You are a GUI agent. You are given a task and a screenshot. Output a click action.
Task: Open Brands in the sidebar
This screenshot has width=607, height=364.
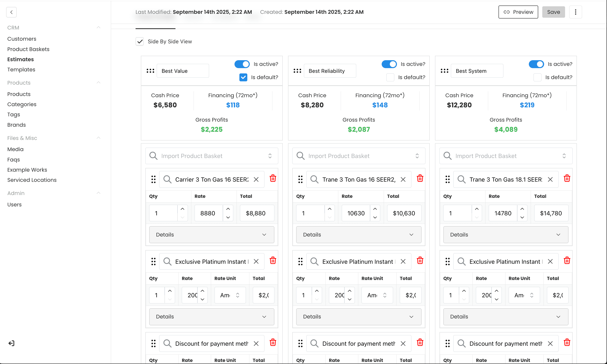[x=16, y=125]
